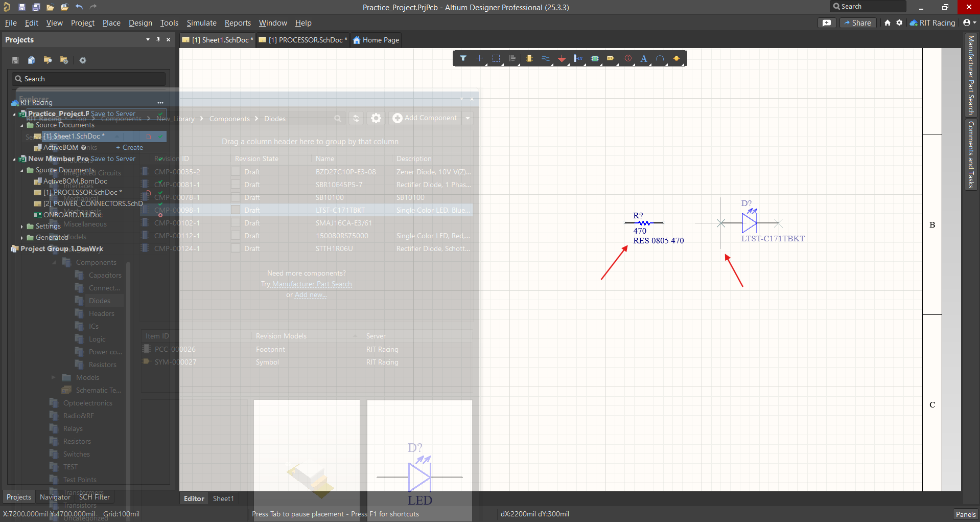Open the Design menu
Viewport: 980px width, 522px height.
tap(141, 23)
